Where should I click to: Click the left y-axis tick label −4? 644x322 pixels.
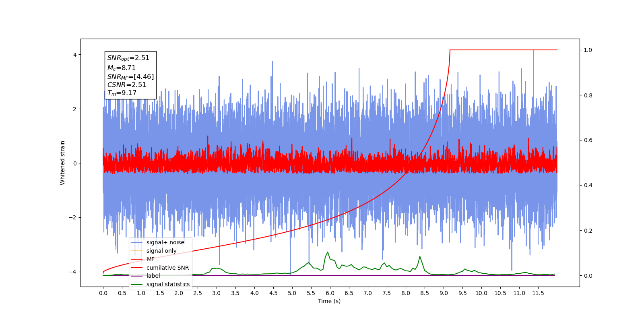tap(73, 272)
